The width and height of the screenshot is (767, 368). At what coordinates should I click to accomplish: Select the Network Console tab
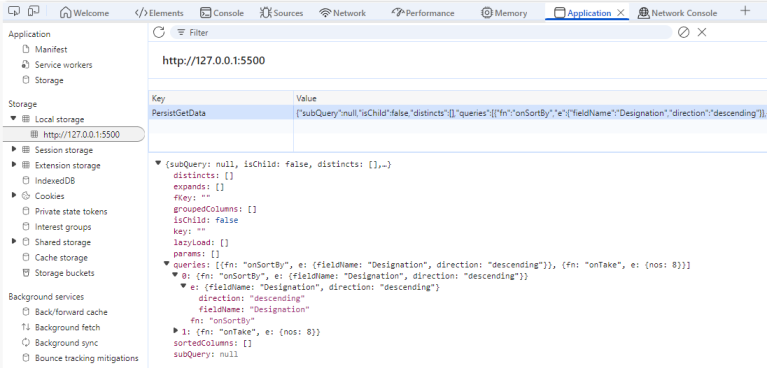tap(677, 13)
